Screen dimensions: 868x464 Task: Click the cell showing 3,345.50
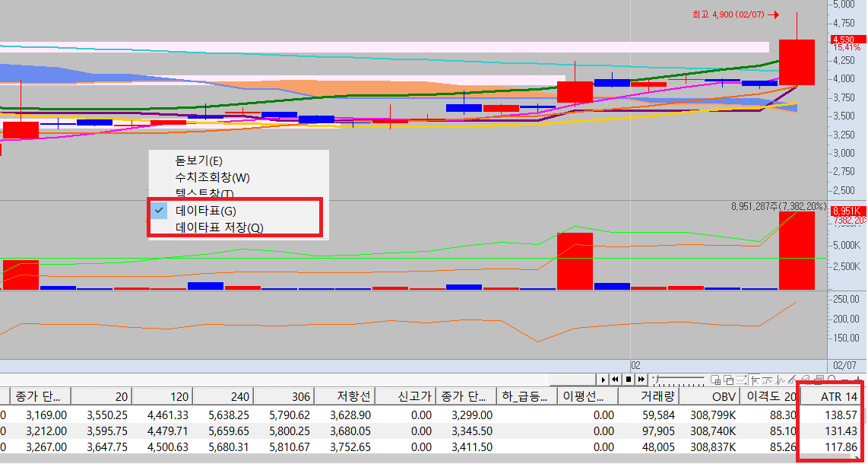[x=471, y=431]
